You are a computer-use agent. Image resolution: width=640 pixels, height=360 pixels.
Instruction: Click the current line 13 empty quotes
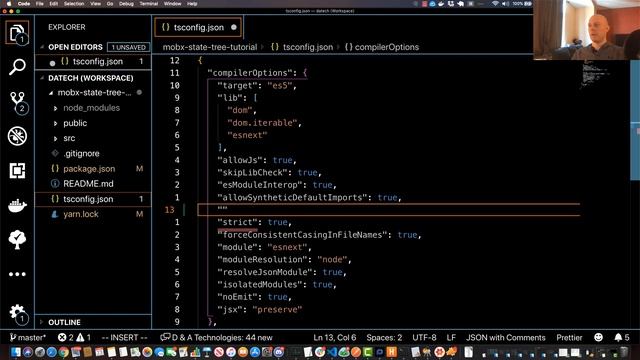point(222,209)
